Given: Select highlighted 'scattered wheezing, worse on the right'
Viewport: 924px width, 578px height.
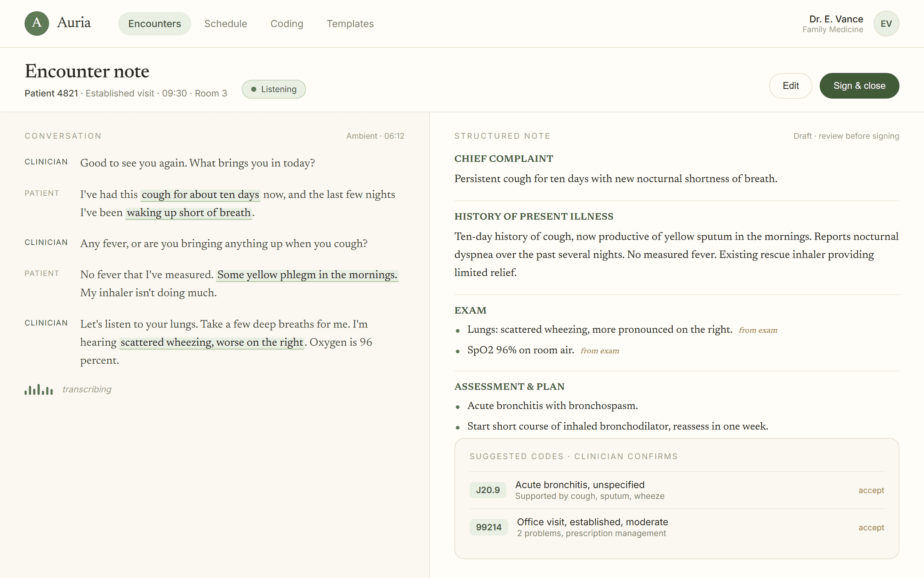Looking at the screenshot, I should pyautogui.click(x=212, y=343).
